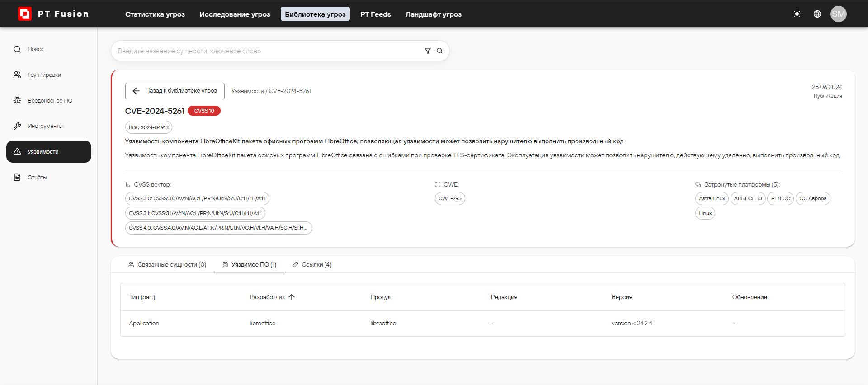Open Ландшафт угроз in top menu

tap(434, 14)
